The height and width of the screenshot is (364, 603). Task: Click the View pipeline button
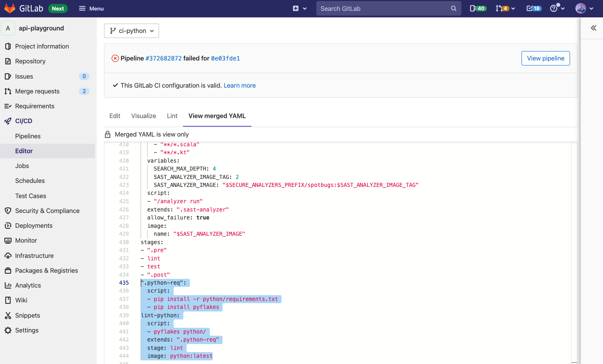(545, 58)
